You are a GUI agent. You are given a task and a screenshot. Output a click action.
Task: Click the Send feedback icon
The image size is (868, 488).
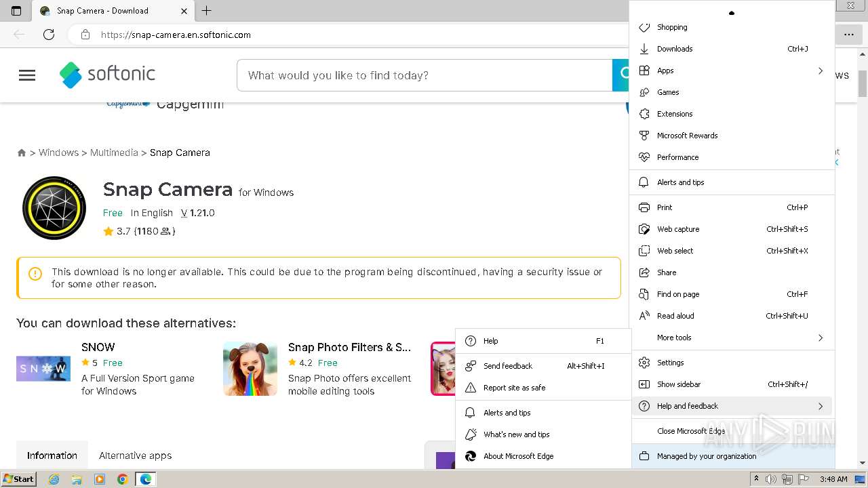coord(471,366)
